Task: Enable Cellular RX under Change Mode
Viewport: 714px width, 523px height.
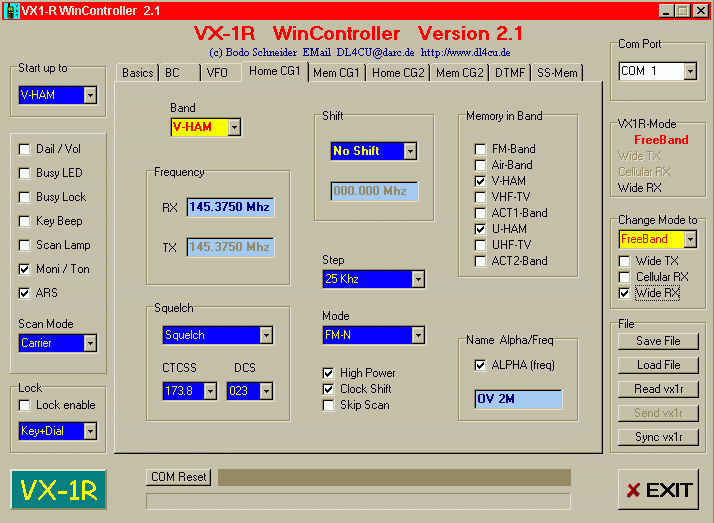Action: click(625, 277)
